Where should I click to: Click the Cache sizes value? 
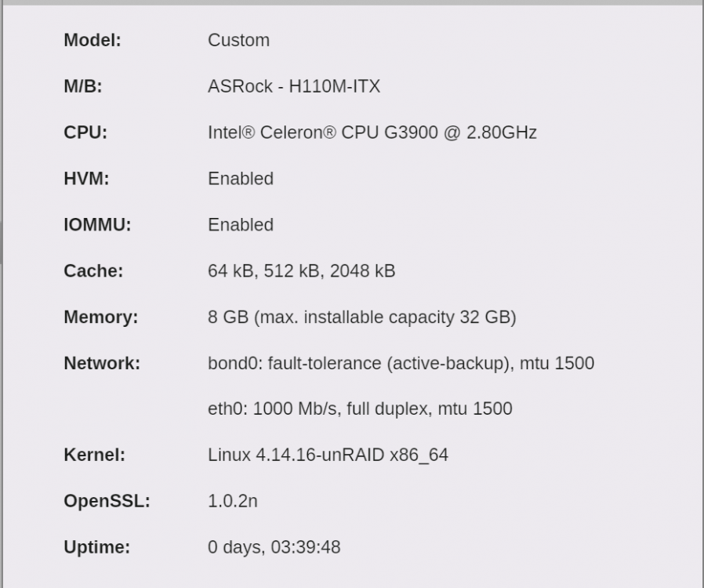[302, 271]
